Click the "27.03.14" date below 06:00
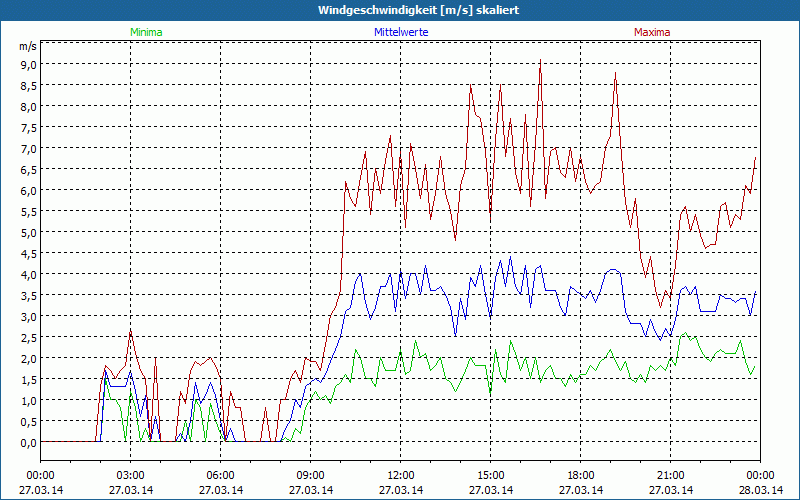Viewport: 800px width, 500px height. coord(220,490)
